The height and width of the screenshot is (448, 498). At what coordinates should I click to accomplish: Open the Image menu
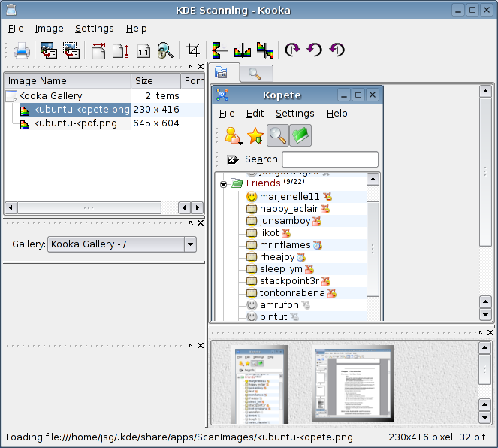pos(50,29)
